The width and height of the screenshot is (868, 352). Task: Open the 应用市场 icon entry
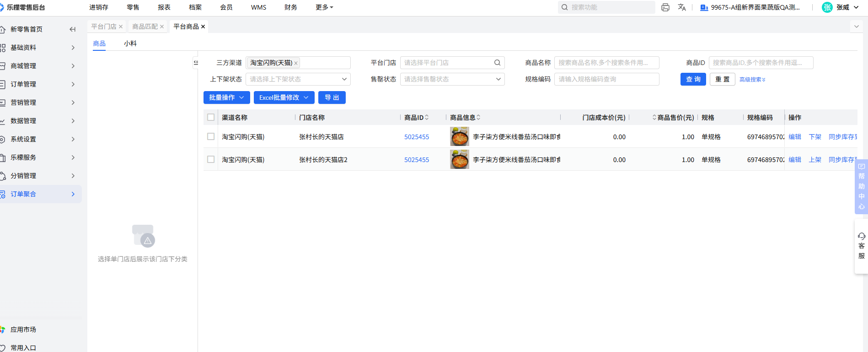(x=2, y=330)
